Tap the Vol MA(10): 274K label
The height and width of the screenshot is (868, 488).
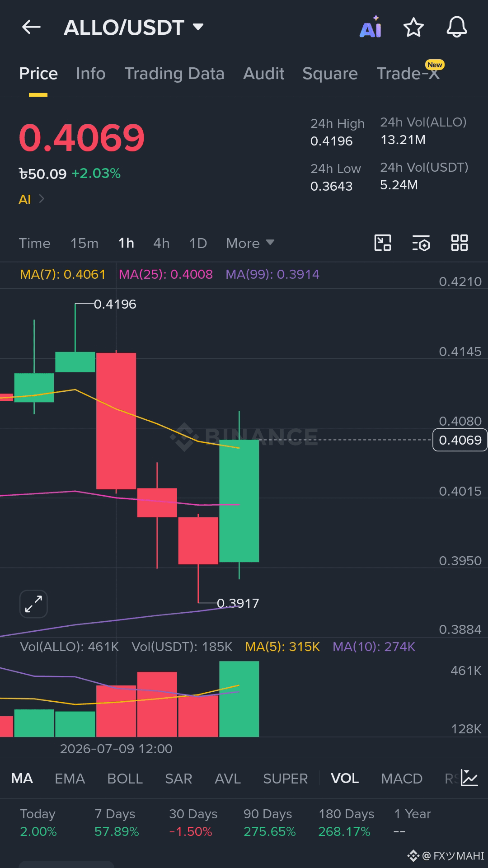pyautogui.click(x=374, y=647)
